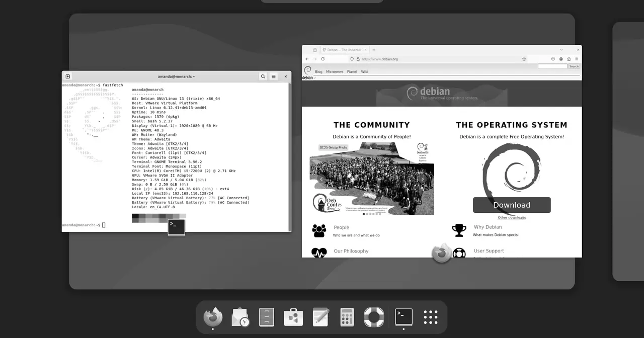Open the Help lifebuoy in the dock
644x338 pixels.
coord(374,317)
